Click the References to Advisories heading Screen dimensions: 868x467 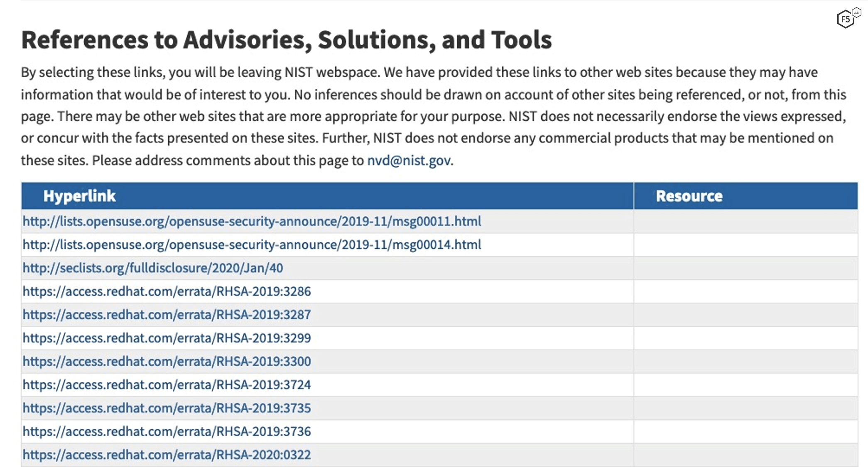pos(286,40)
